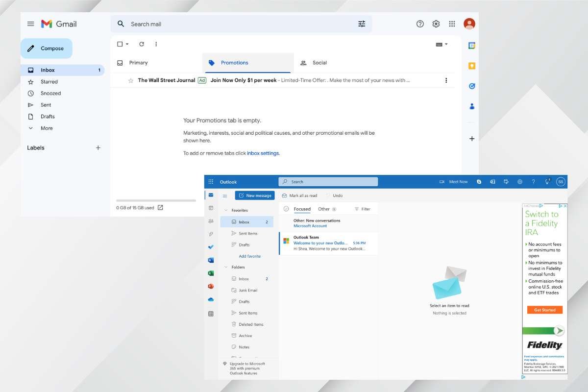Click the New message button in Outlook
The height and width of the screenshot is (392, 588).
coord(254,195)
